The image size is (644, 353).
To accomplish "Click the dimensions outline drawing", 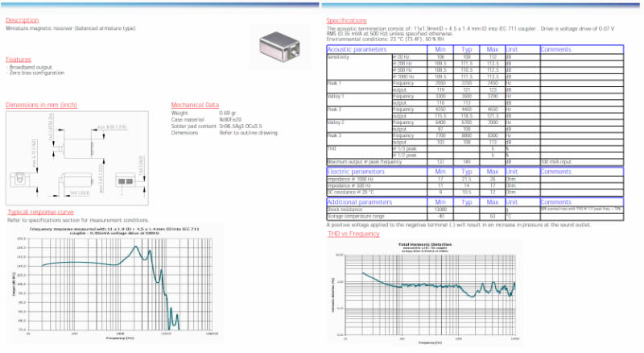I will 77,158.
